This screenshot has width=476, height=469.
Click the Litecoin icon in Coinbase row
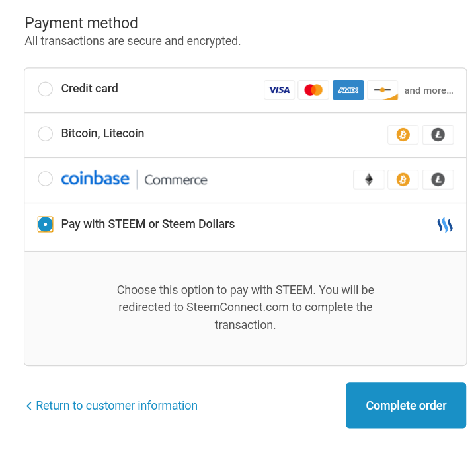click(438, 180)
